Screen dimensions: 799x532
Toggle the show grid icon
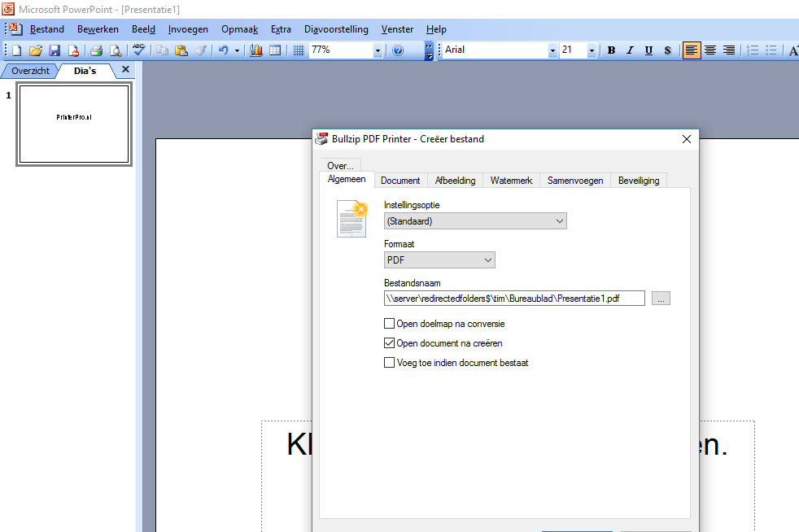click(x=299, y=50)
